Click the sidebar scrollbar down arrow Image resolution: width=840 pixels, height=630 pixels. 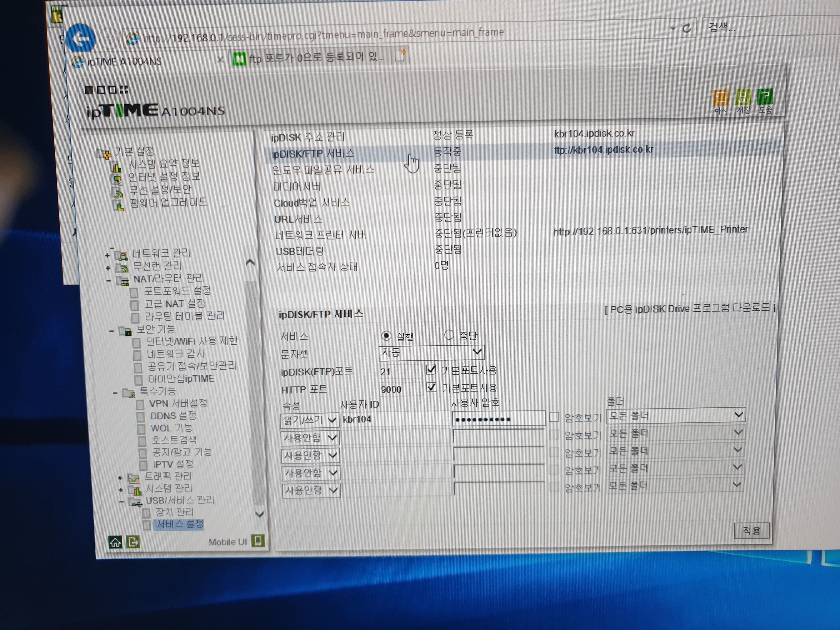click(259, 514)
